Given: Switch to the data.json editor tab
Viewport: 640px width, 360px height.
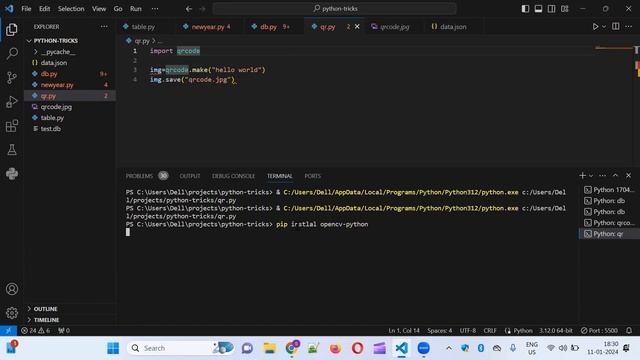Looking at the screenshot, I should (x=453, y=27).
